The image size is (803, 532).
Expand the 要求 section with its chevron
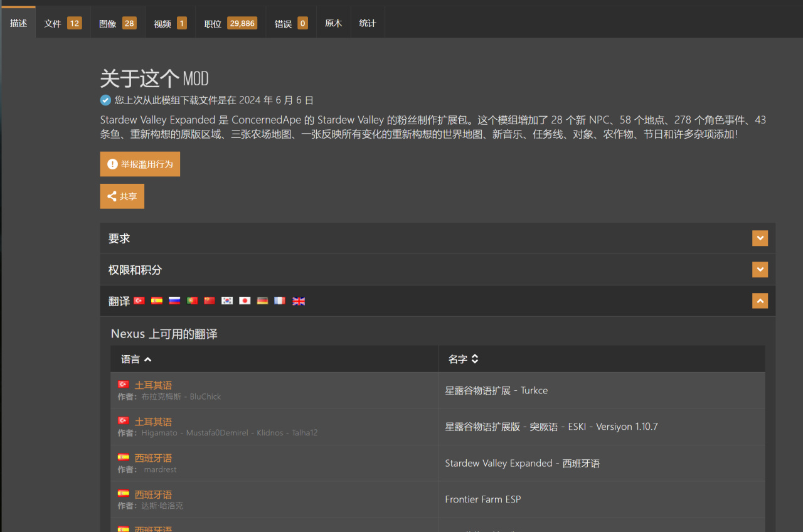point(760,238)
